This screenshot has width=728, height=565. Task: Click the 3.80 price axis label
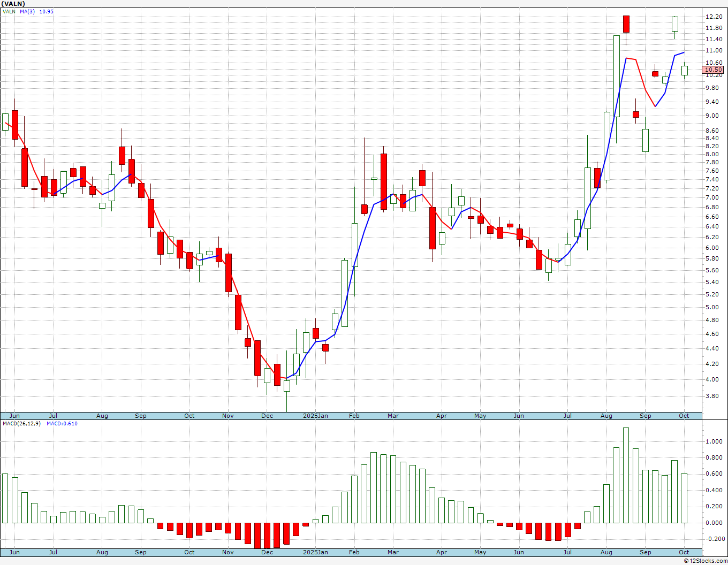(x=712, y=396)
